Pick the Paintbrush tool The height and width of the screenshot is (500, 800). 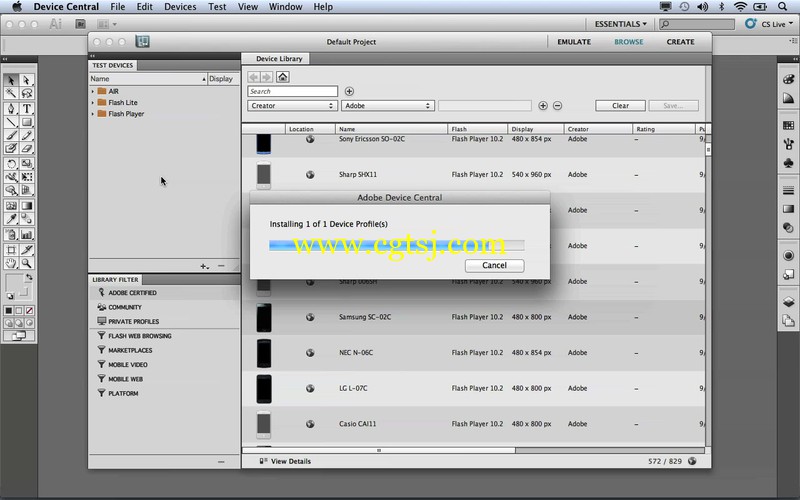coord(11,135)
